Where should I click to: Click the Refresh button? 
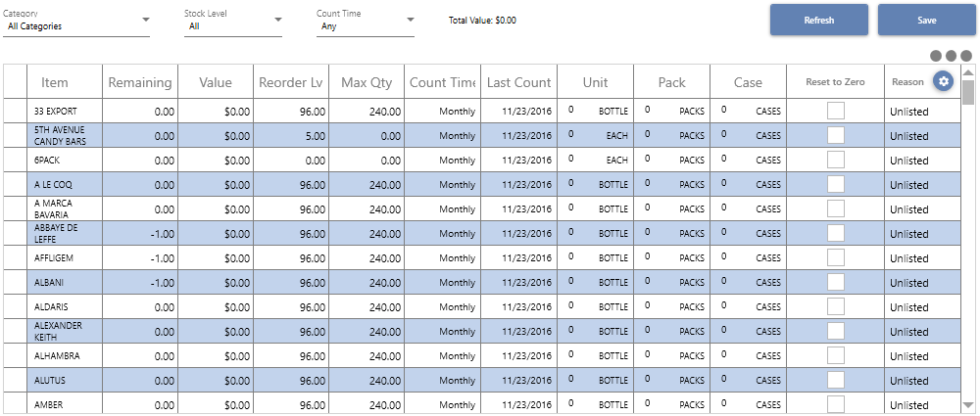click(x=818, y=20)
